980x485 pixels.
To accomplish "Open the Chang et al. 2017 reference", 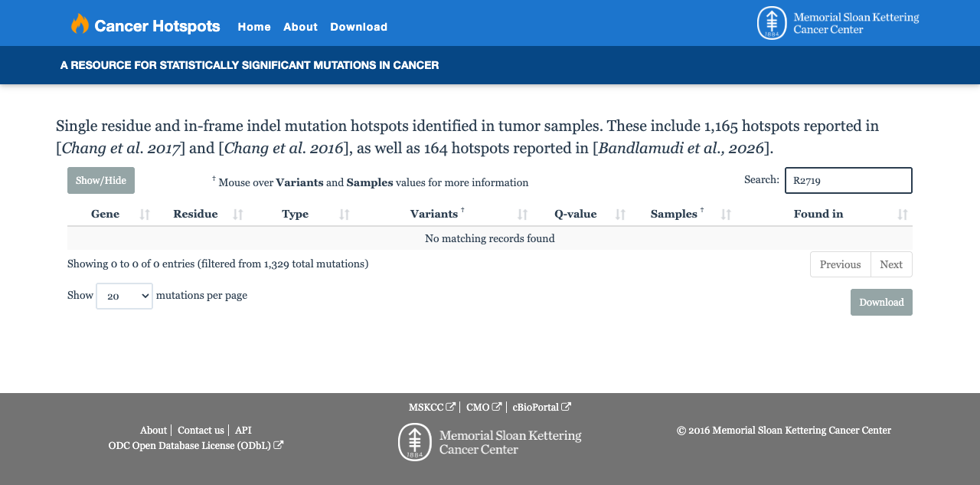I will (x=121, y=148).
